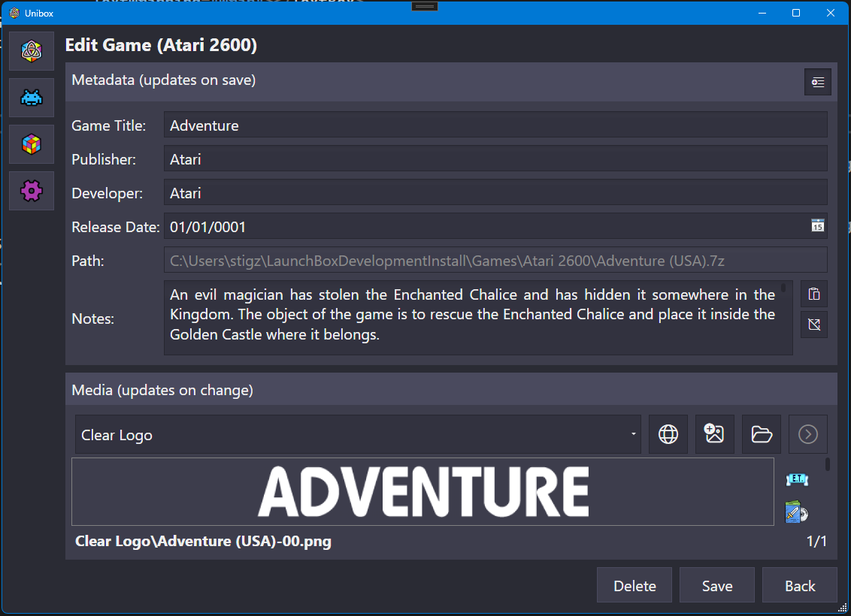
Task: Click the Notes scrollbar thumb
Action: click(783, 288)
